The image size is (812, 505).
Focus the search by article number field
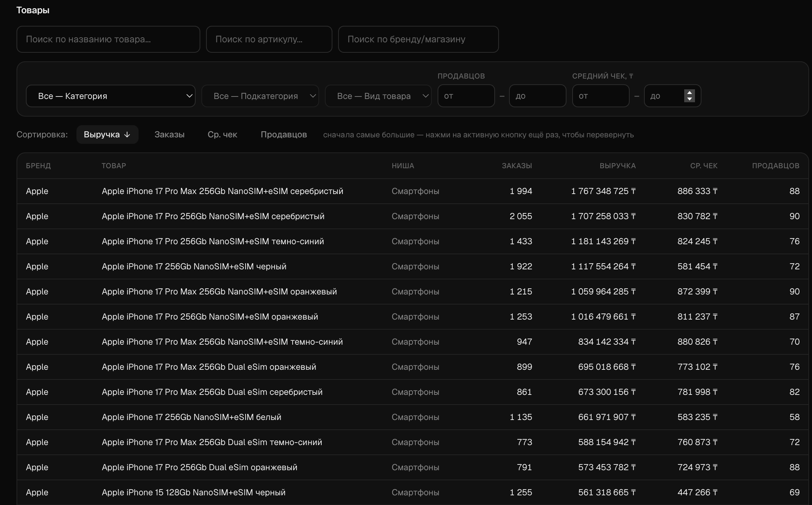(x=269, y=39)
